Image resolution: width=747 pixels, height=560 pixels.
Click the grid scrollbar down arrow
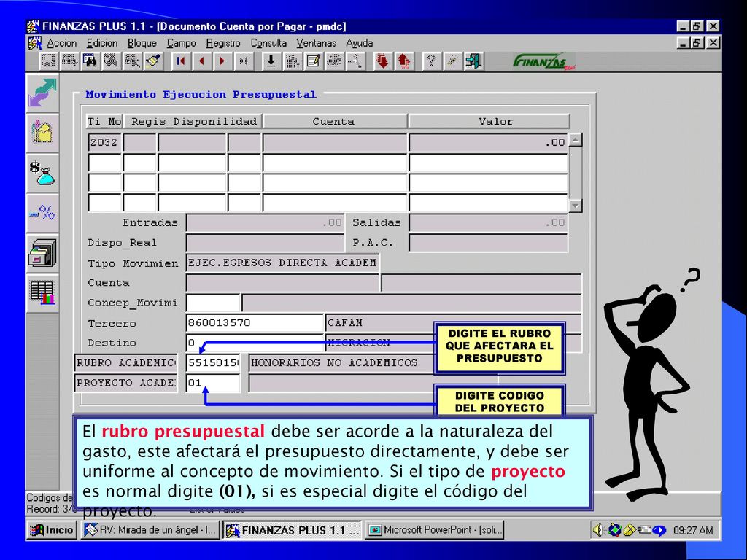click(576, 206)
